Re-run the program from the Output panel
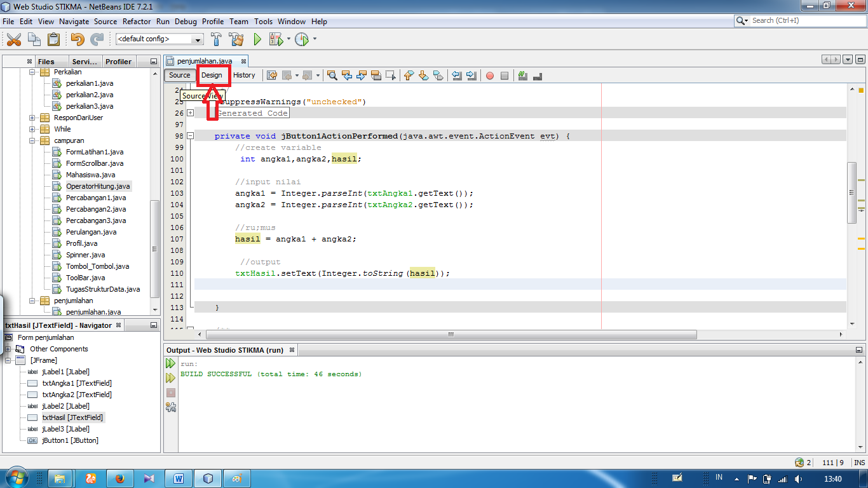 pos(170,362)
